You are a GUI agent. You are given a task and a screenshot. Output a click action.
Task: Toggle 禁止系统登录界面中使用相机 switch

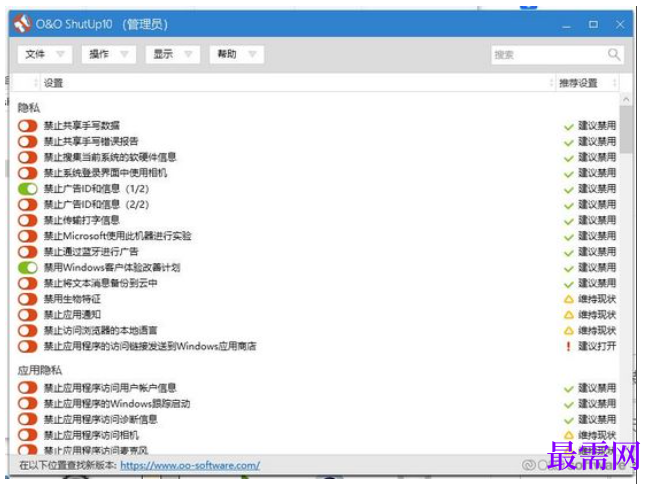[x=28, y=173]
